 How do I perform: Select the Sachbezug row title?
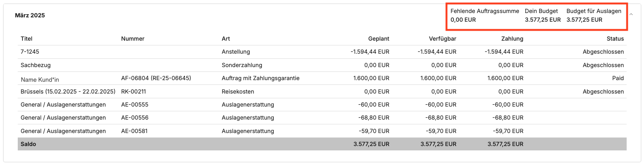35,65
